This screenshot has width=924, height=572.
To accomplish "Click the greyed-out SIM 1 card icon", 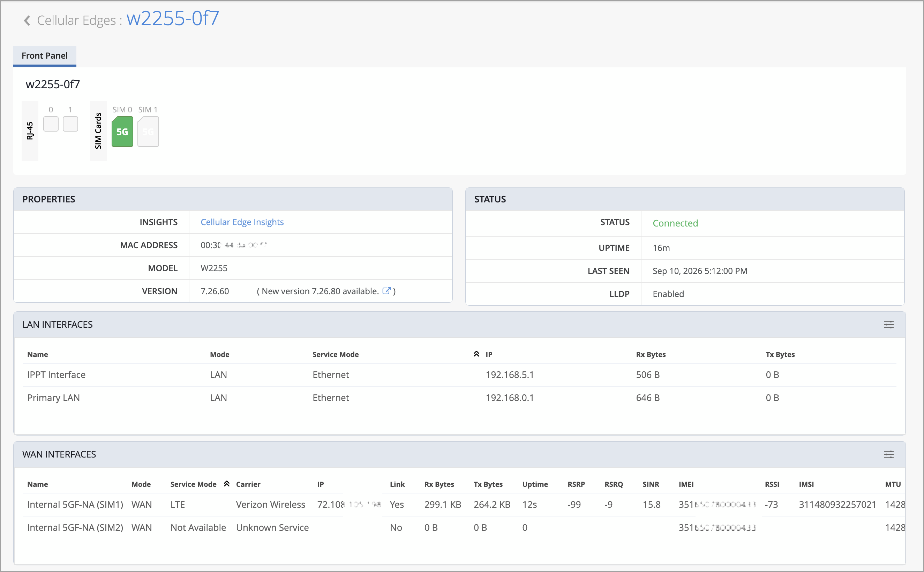I will [x=148, y=132].
